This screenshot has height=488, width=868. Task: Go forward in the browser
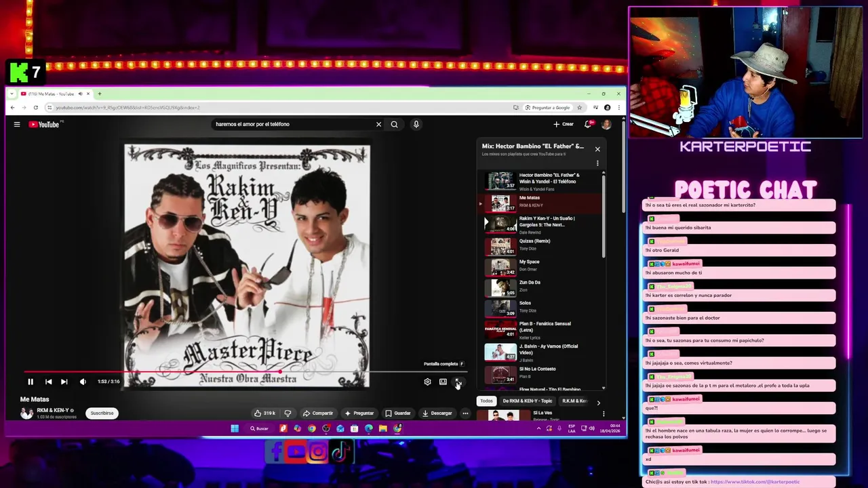click(x=24, y=108)
